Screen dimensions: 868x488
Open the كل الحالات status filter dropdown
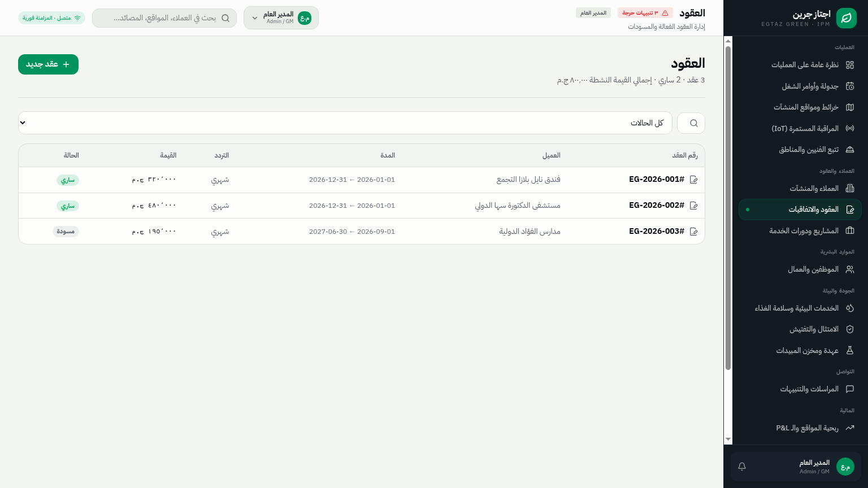coord(345,123)
